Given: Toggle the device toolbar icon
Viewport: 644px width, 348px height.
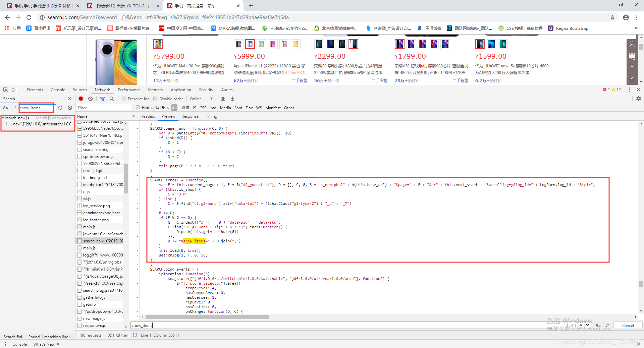Looking at the screenshot, I should pyautogui.click(x=14, y=90).
